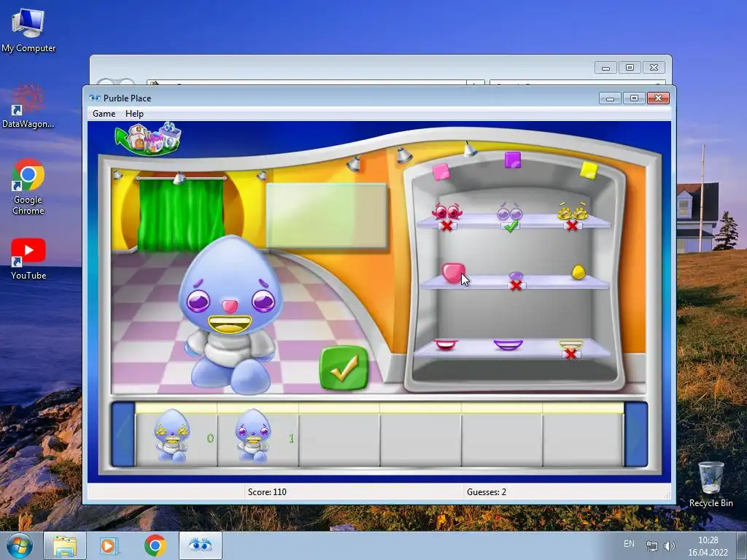The width and height of the screenshot is (747, 560).
Task: Open the Game menu
Action: click(104, 114)
